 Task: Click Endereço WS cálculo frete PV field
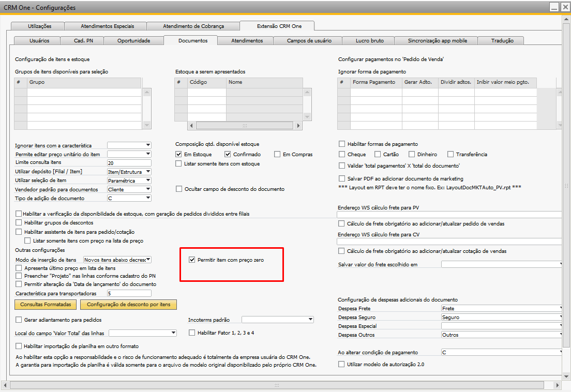click(449, 215)
